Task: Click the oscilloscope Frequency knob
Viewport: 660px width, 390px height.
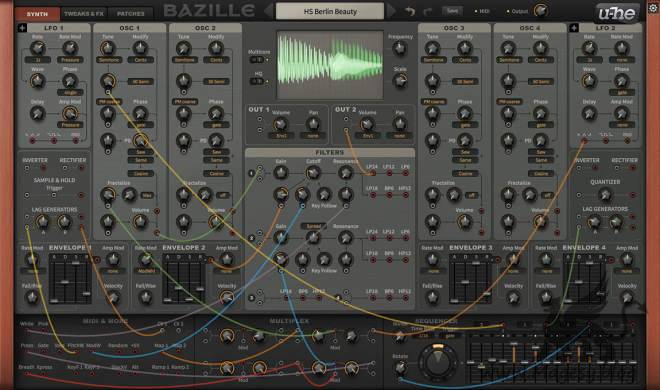Action: (x=399, y=49)
